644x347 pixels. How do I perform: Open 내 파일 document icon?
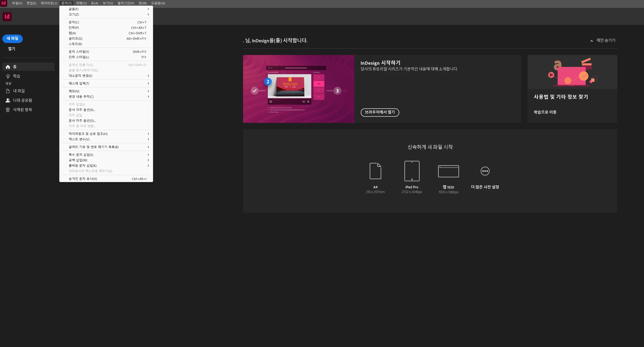coord(8,91)
